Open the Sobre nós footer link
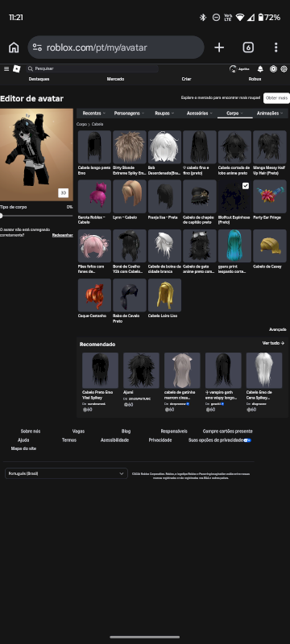 [31, 431]
